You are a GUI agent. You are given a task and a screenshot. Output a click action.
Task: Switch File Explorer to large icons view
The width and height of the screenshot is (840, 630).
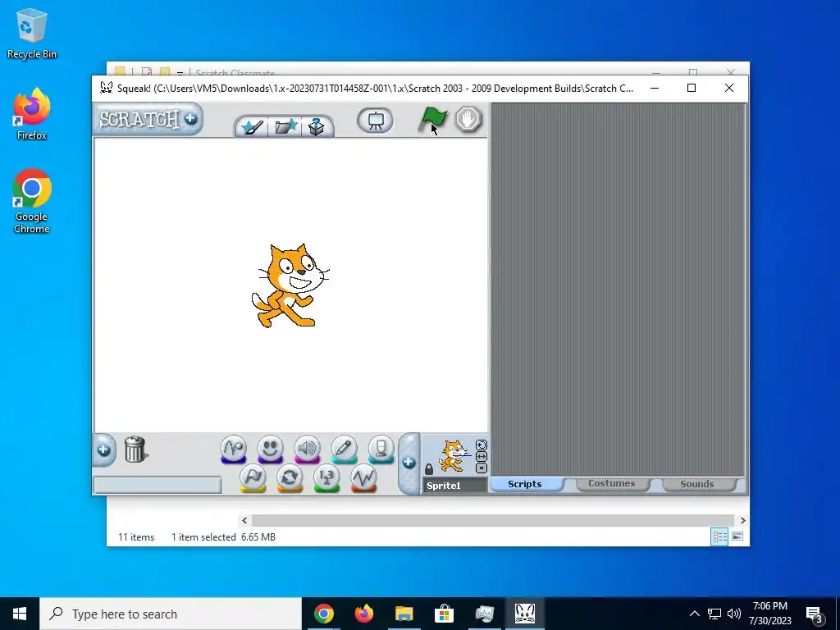[x=737, y=536]
